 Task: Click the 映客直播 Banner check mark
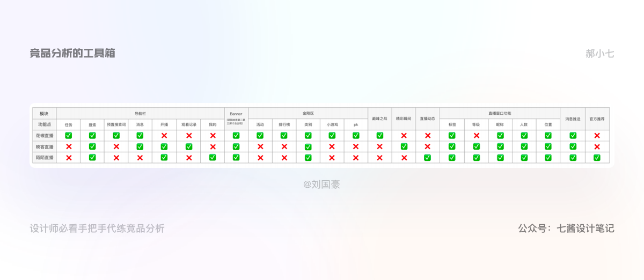tap(236, 146)
